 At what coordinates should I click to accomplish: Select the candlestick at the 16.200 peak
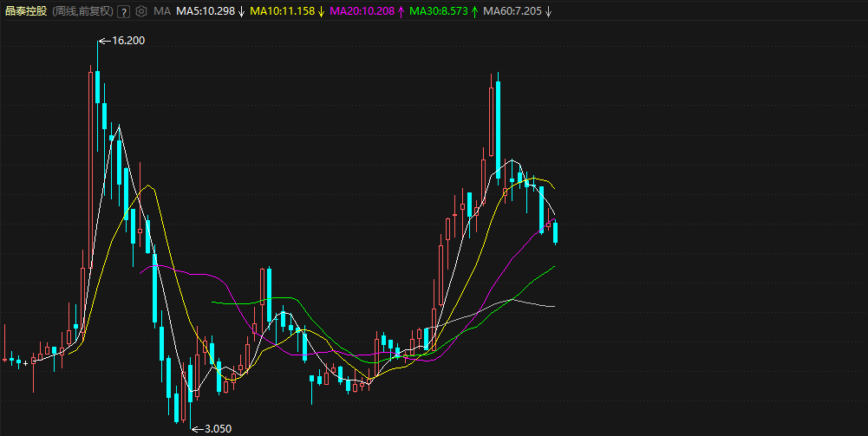pos(97,87)
